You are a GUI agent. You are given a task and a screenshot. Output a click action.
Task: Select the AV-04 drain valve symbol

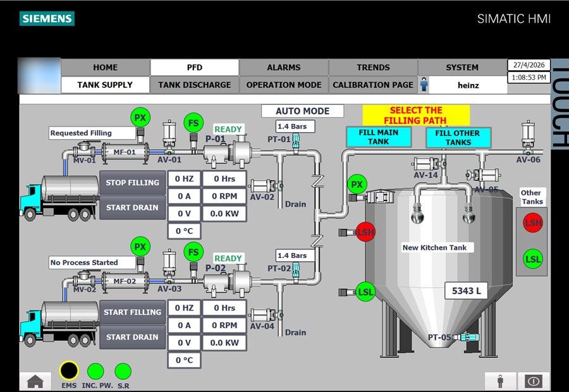pyautogui.click(x=266, y=315)
